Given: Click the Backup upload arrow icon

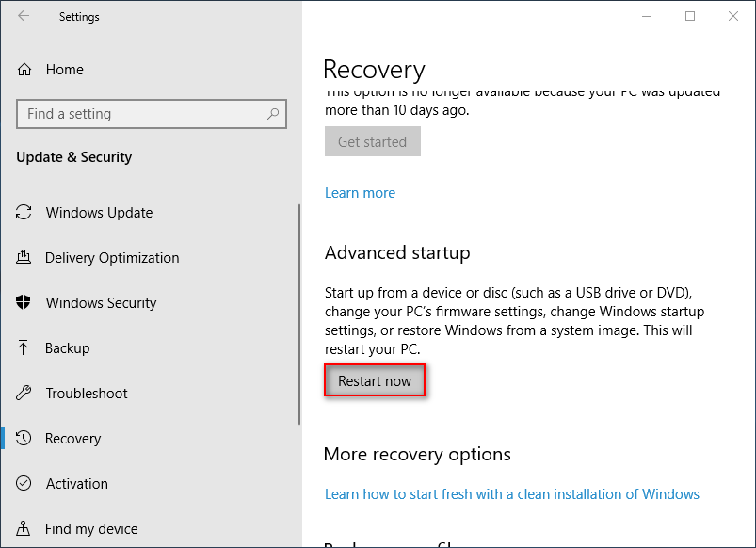Looking at the screenshot, I should pyautogui.click(x=24, y=348).
